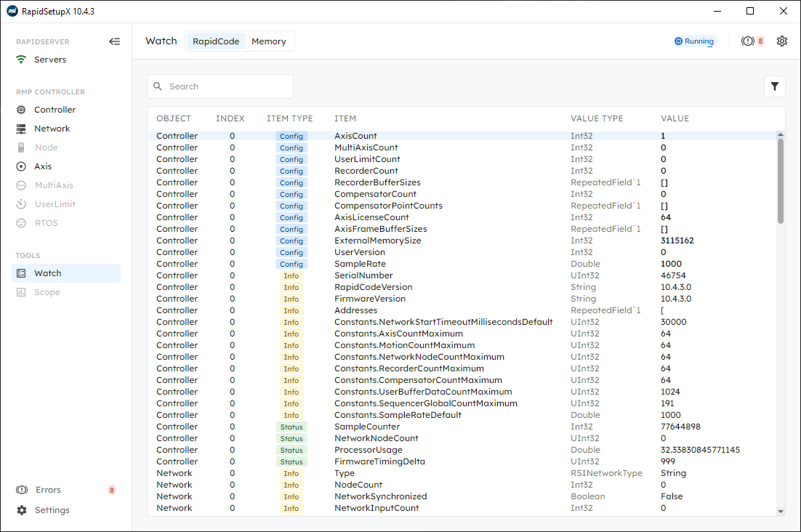Select the SerialNumber item
801x532 pixels.
click(x=363, y=275)
